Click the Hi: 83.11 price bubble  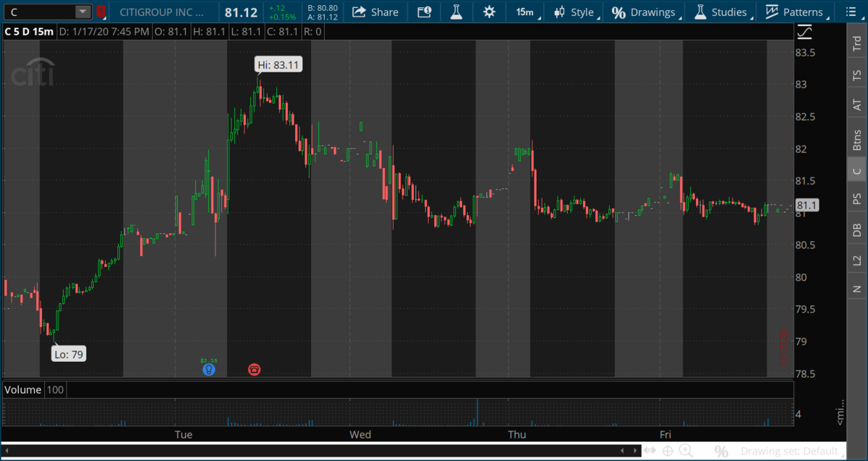[x=279, y=65]
